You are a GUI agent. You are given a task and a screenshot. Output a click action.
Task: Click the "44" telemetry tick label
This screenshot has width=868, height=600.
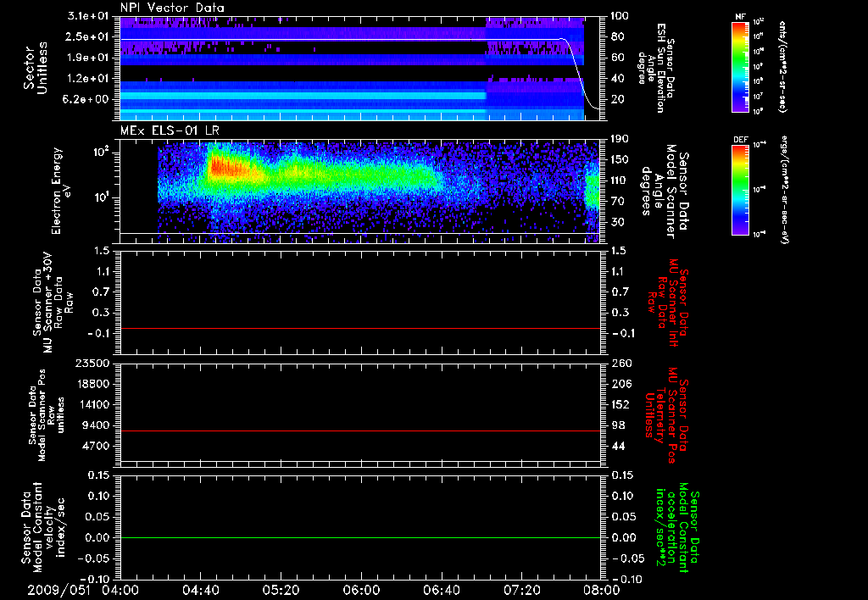point(619,446)
